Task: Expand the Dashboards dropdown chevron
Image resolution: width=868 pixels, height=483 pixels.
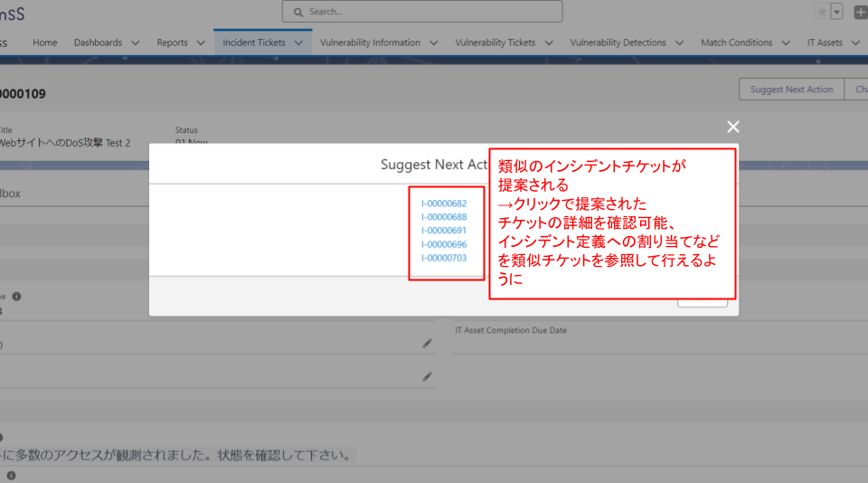Action: (135, 43)
